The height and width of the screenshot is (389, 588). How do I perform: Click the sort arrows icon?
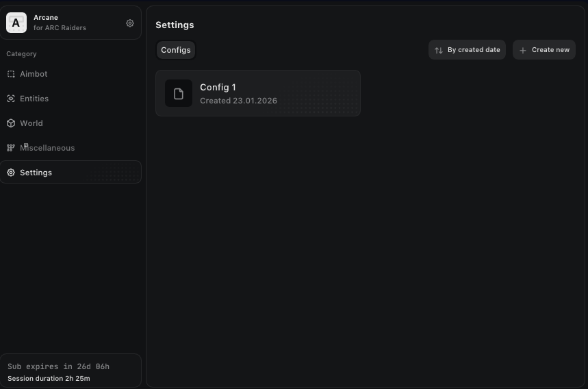point(439,50)
